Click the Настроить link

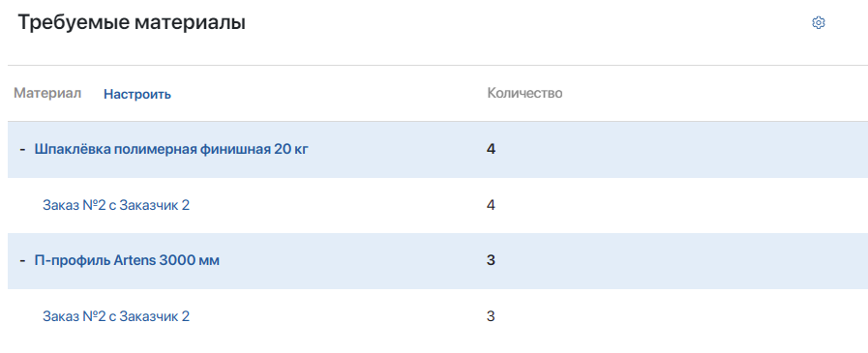(x=137, y=94)
